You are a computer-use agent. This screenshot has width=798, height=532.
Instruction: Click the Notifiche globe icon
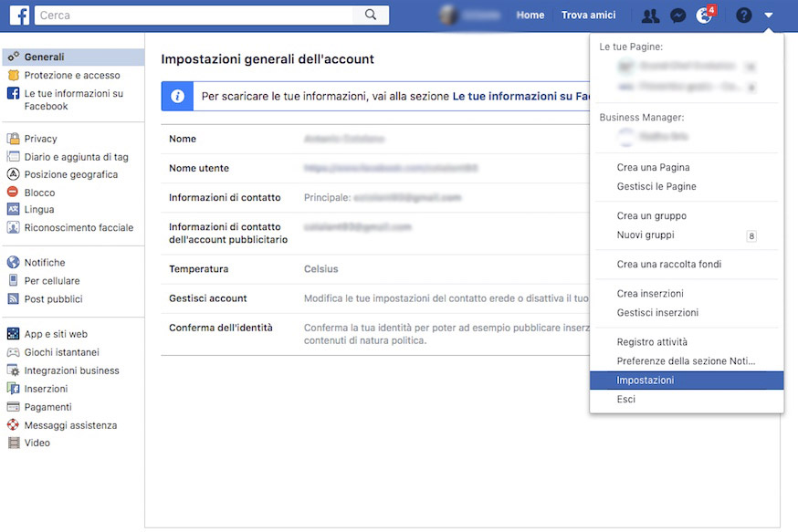click(x=14, y=263)
